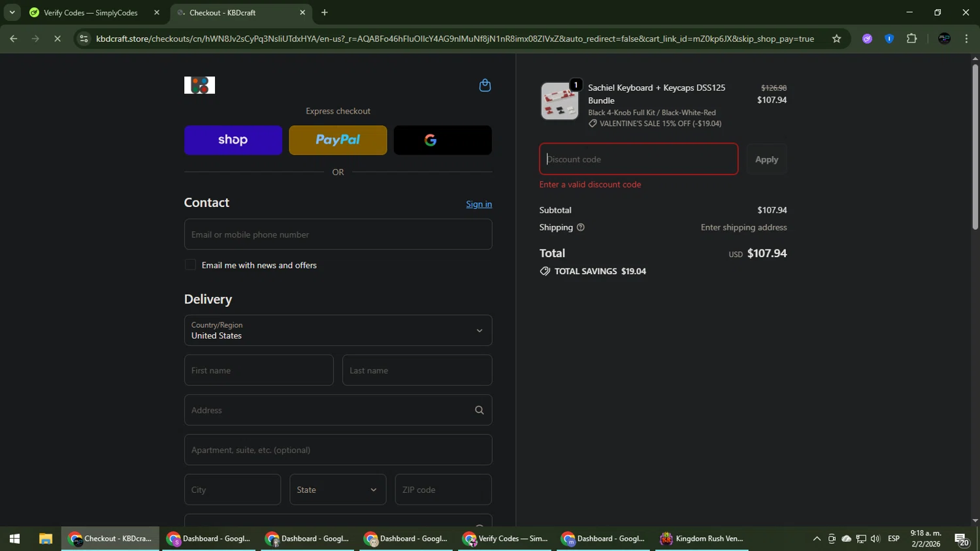
Task: Click the OneDrive cloud tray icon
Action: click(x=846, y=539)
